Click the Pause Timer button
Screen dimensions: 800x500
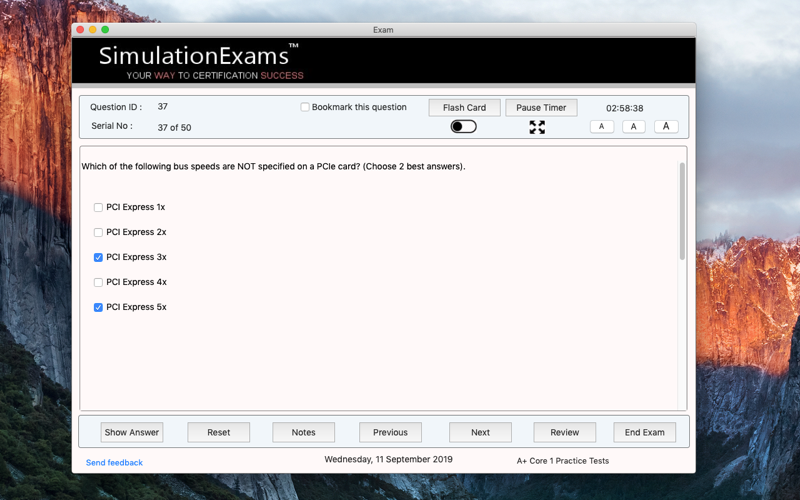tap(541, 108)
